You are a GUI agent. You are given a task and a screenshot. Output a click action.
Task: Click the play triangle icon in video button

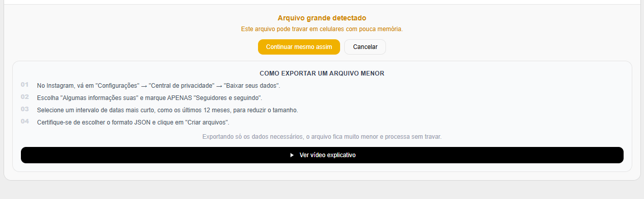click(x=292, y=155)
